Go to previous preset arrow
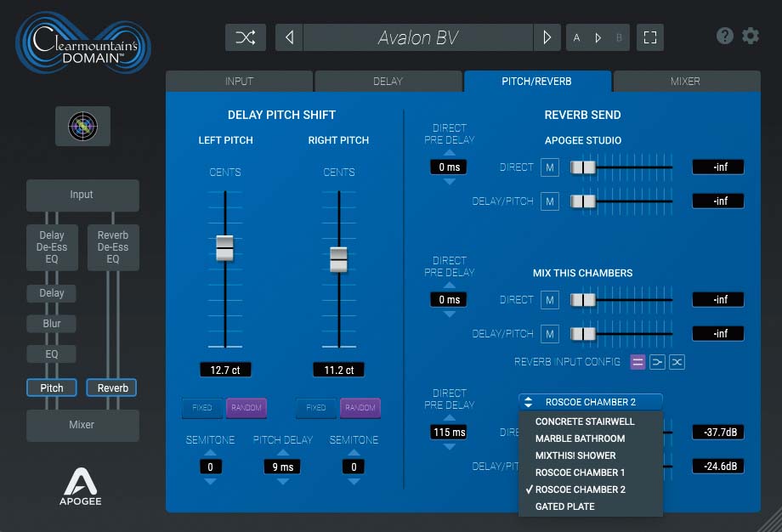The width and height of the screenshot is (782, 532). pos(289,37)
